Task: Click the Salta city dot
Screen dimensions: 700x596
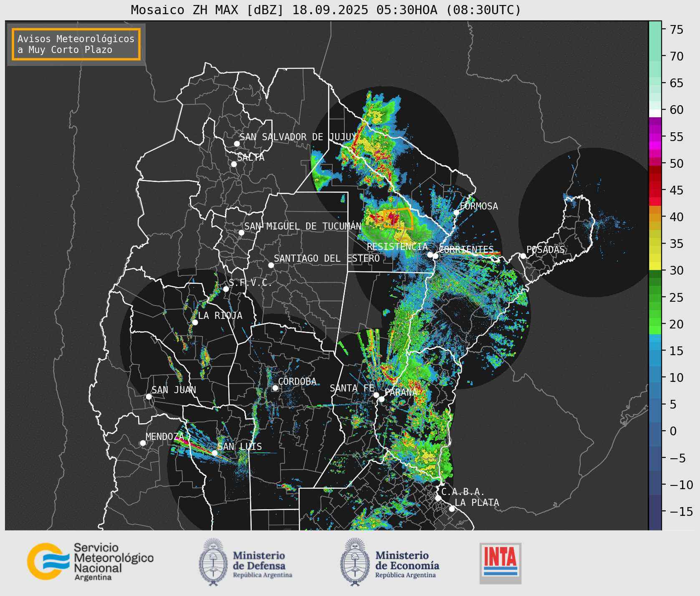Action: (x=234, y=164)
